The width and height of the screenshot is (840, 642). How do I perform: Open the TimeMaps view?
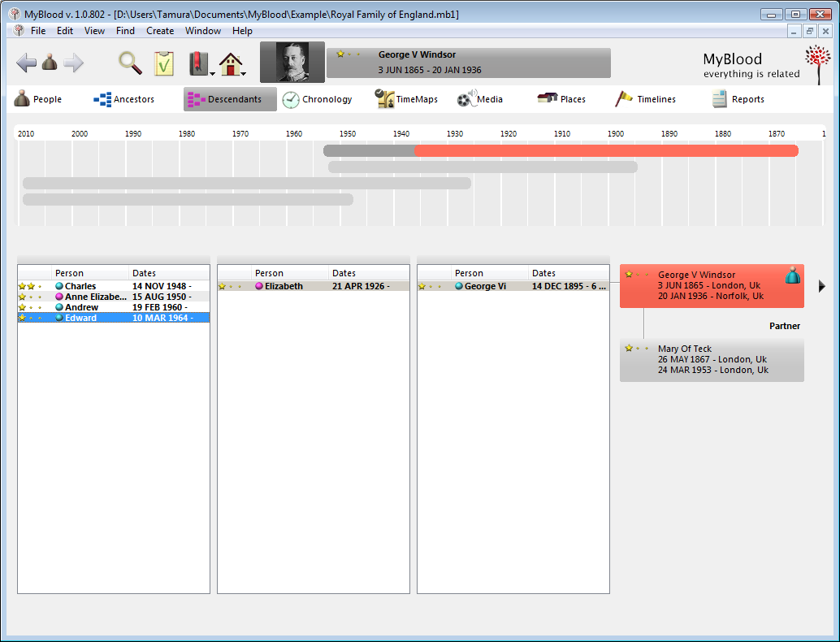[x=406, y=99]
